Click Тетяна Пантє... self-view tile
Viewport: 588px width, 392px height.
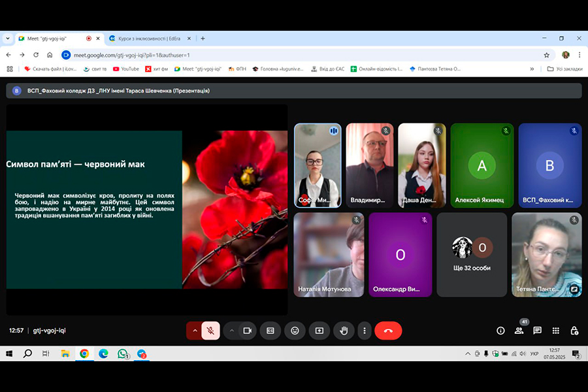pyautogui.click(x=547, y=255)
